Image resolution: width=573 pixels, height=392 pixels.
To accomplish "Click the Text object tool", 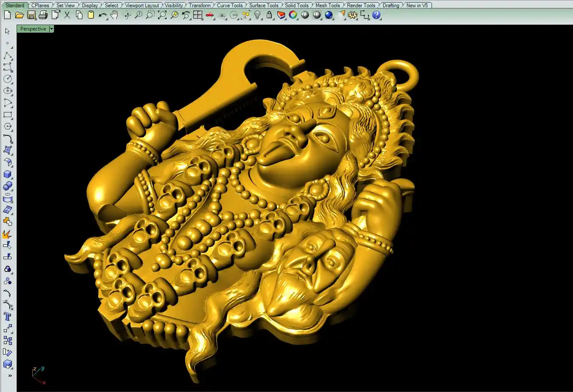I will tap(8, 316).
